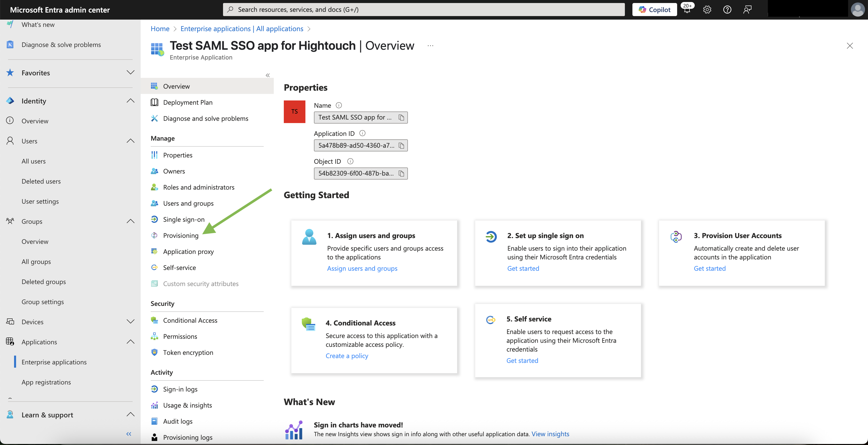This screenshot has width=868, height=445.
Task: Copy the Object ID value
Action: (x=401, y=174)
